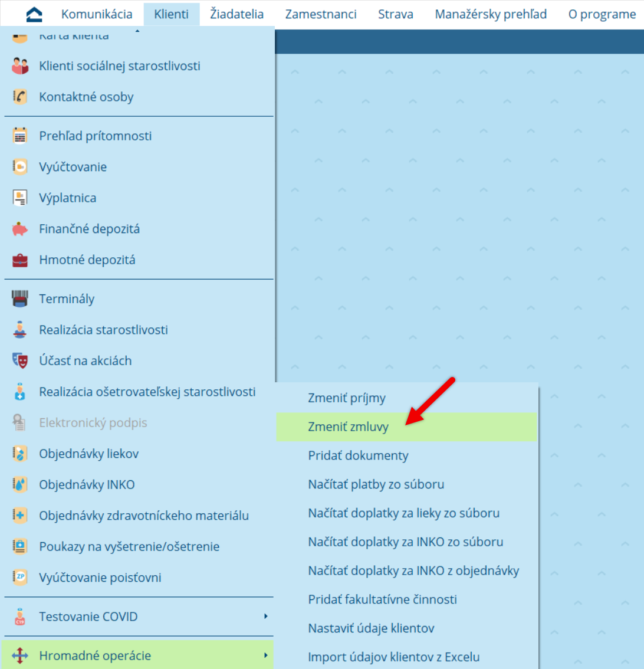
Task: Select Načítať doplatky za INKO z objednávky
Action: [408, 571]
